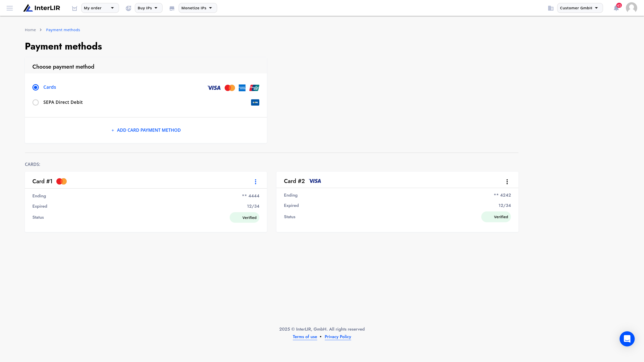The image size is (644, 362).
Task: Click the SEPA logo icon
Action: point(255,102)
